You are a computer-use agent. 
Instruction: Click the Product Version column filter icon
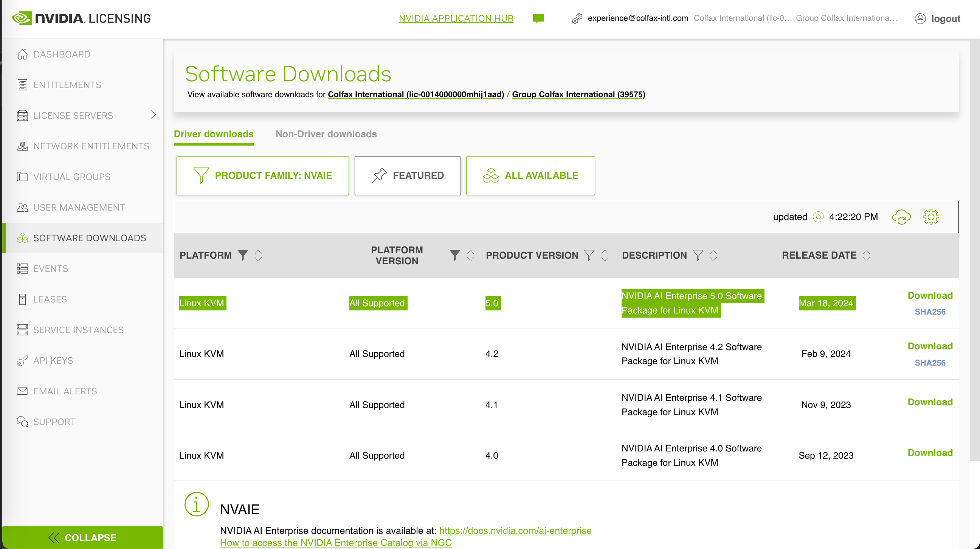[x=589, y=255]
